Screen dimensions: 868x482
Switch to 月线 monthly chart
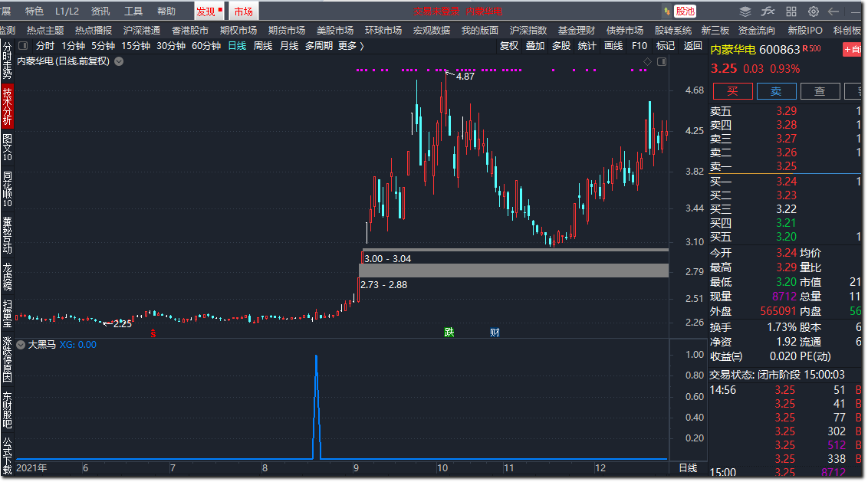coord(289,46)
